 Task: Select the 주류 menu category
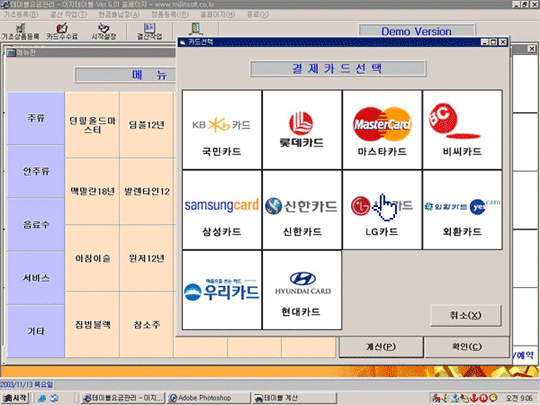[x=36, y=118]
